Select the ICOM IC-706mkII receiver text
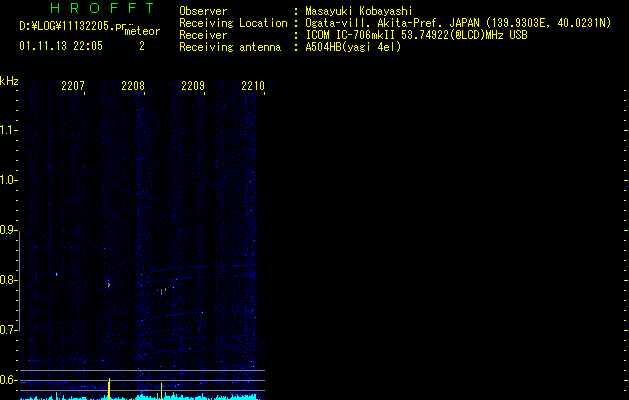This screenshot has width=629, height=400. tap(416, 35)
